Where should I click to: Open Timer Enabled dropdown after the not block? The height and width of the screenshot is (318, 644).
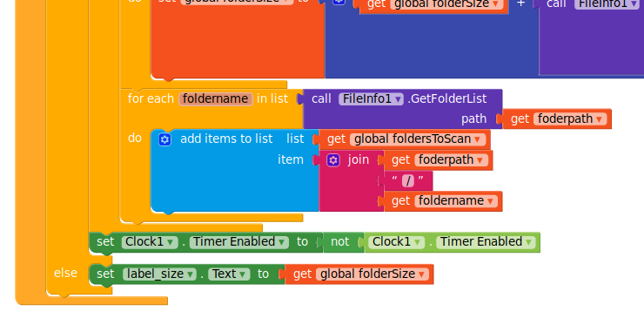tap(486, 241)
